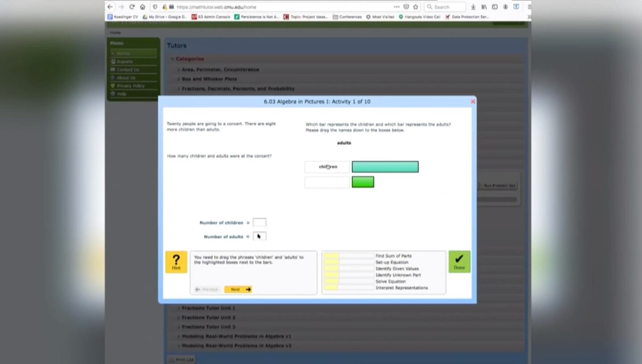Expand Fractions Tutor Unit 2
Image resolution: width=642 pixels, height=364 pixels.
[208, 318]
